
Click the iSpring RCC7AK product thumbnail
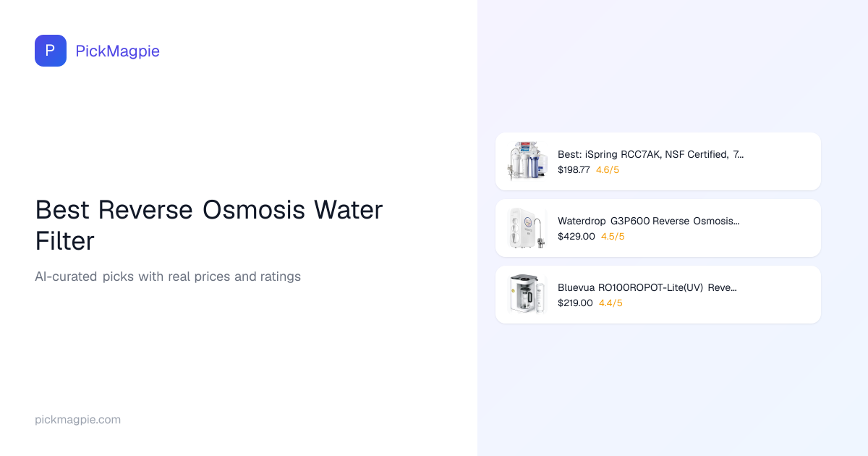pos(527,161)
